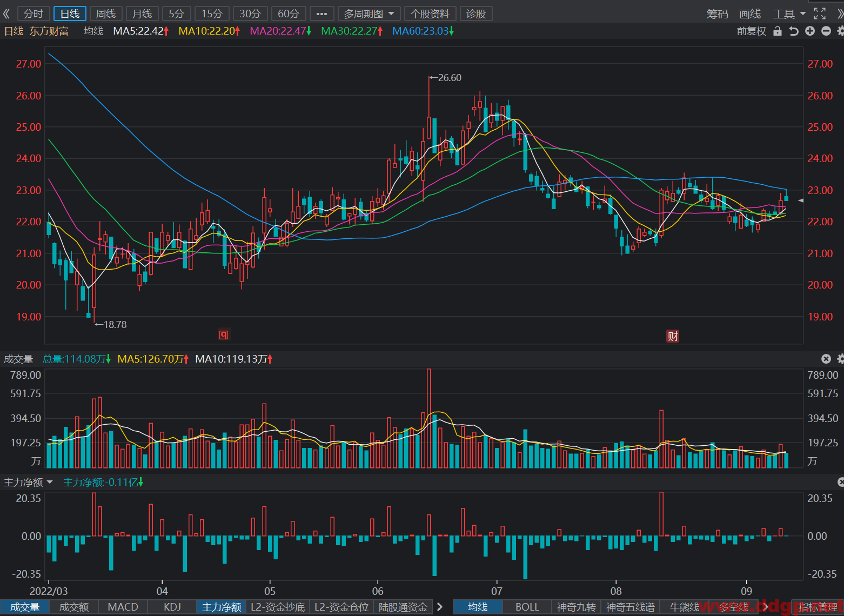Select the L2-资金仓位 indicator tab
Screen dimensions: 844x616
point(341,607)
